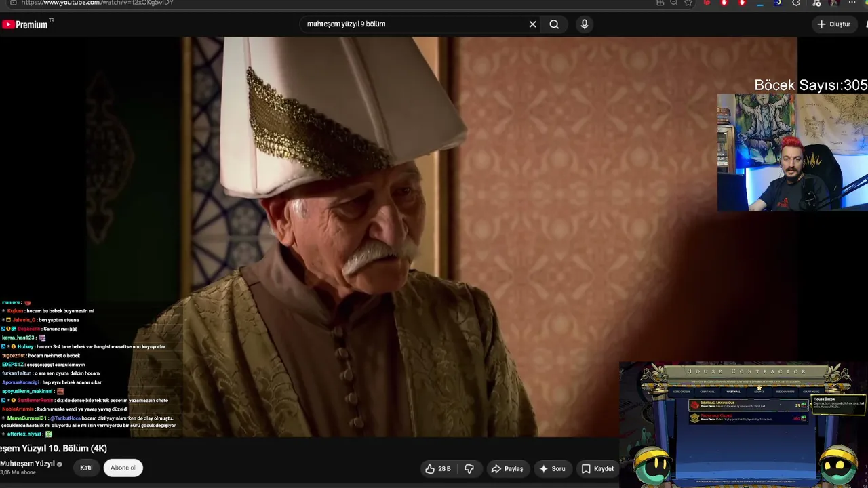Click chat username AponunKocacigi
Viewport: 868px width, 488px height.
click(20, 382)
